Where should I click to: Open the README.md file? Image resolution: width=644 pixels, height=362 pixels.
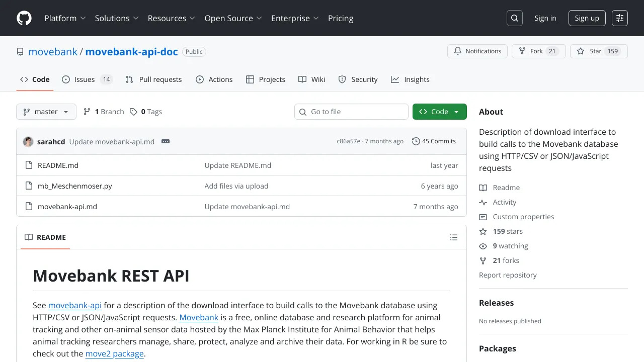pyautogui.click(x=58, y=165)
